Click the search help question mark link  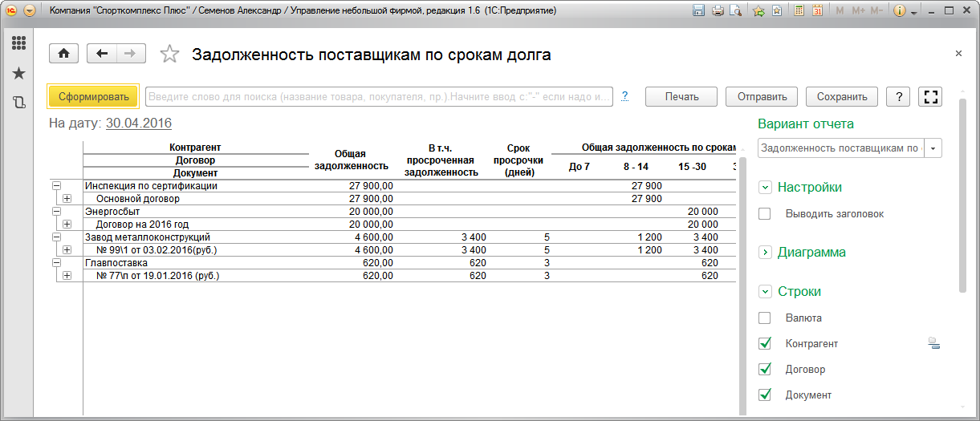(624, 96)
